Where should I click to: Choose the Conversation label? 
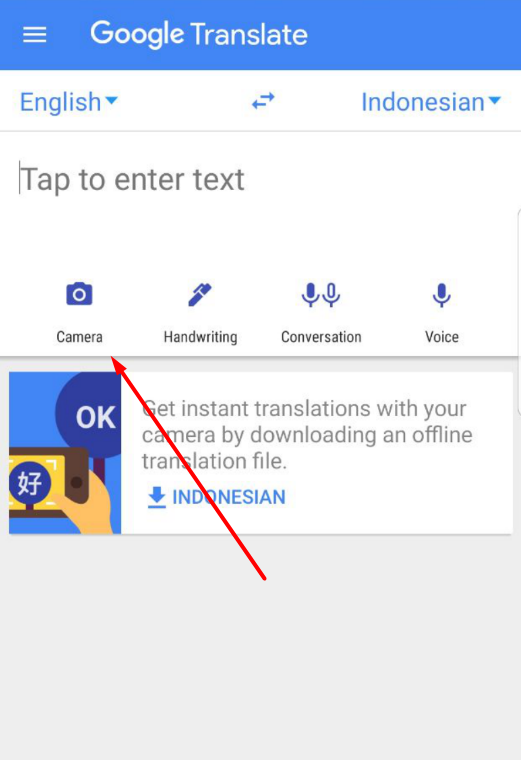tap(321, 336)
